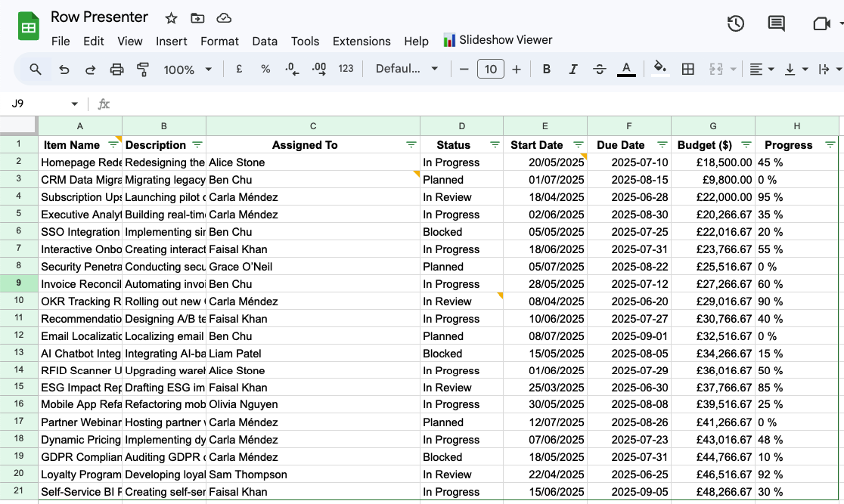844x504 pixels.
Task: Star the Row Presenter document
Action: (171, 18)
